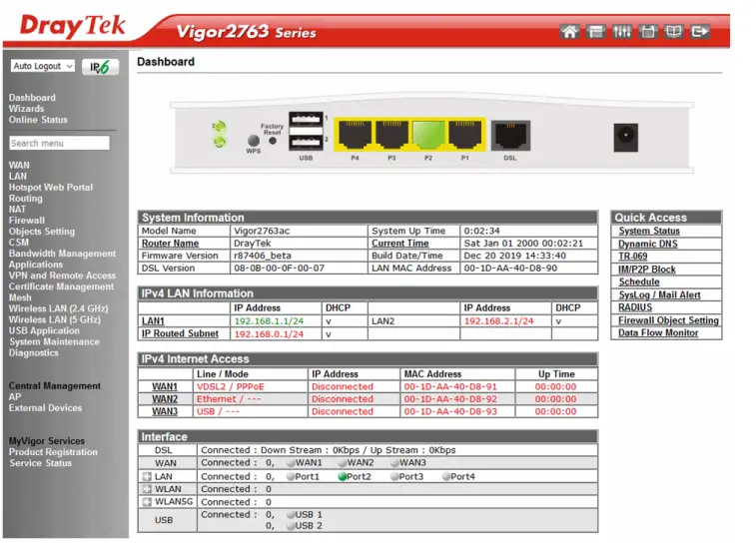This screenshot has height=550, width=756.
Task: Open TR-069 quick access link
Action: click(x=633, y=257)
